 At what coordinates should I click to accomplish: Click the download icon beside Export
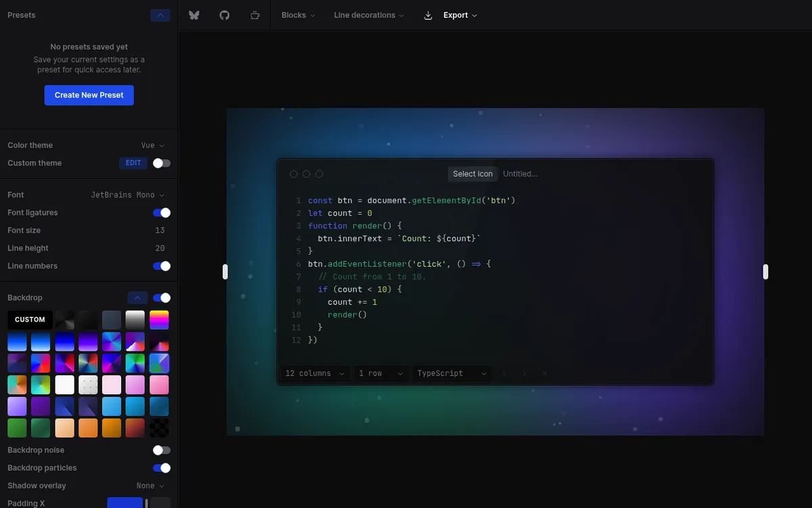click(x=428, y=15)
